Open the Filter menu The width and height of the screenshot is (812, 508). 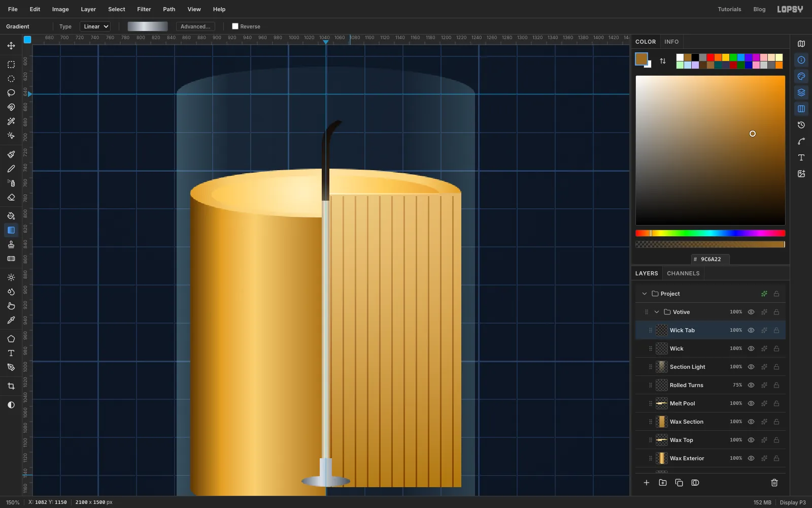tap(144, 9)
